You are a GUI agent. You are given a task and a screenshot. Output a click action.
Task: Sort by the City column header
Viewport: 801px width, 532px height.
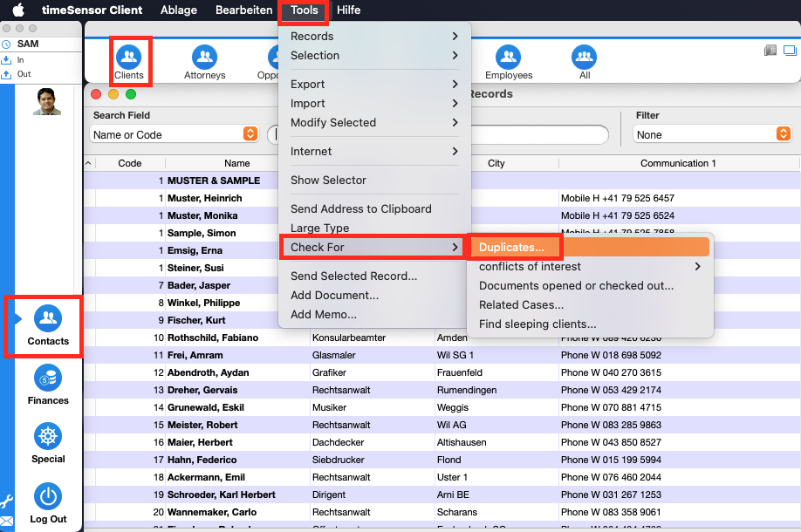click(x=496, y=163)
